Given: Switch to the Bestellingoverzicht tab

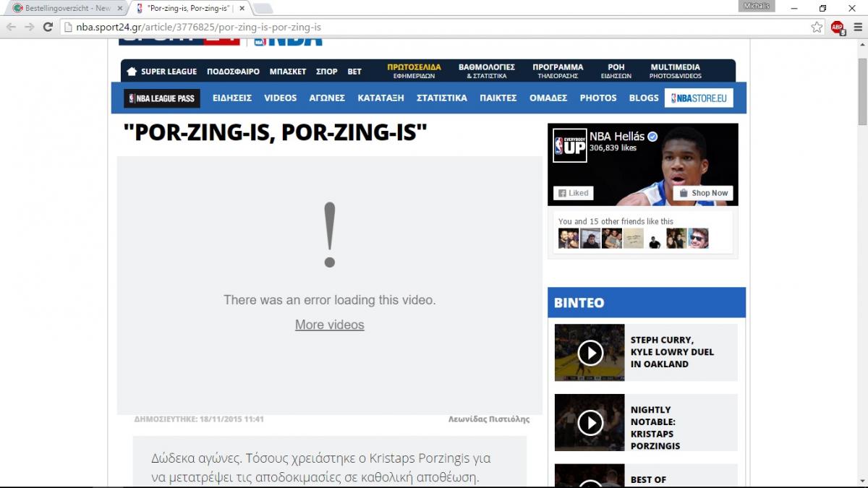Looking at the screenshot, I should point(67,8).
